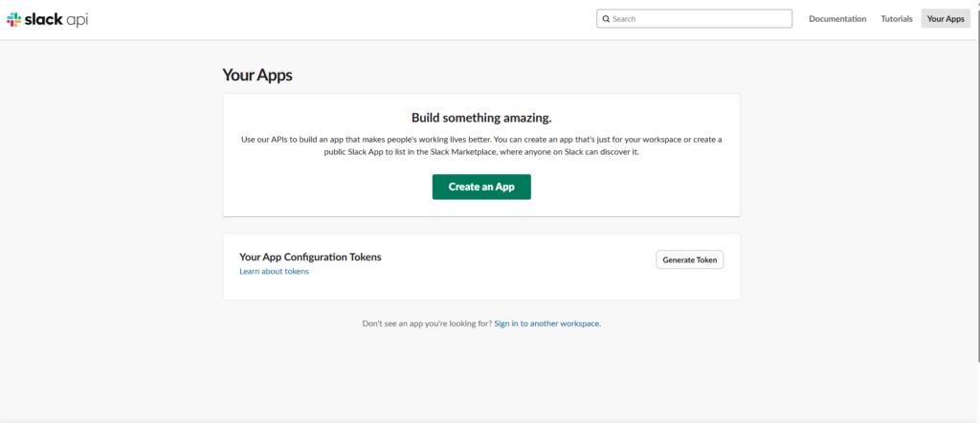This screenshot has width=980, height=423.
Task: Follow the 'list' link to Slack Marketplace
Action: 401,152
